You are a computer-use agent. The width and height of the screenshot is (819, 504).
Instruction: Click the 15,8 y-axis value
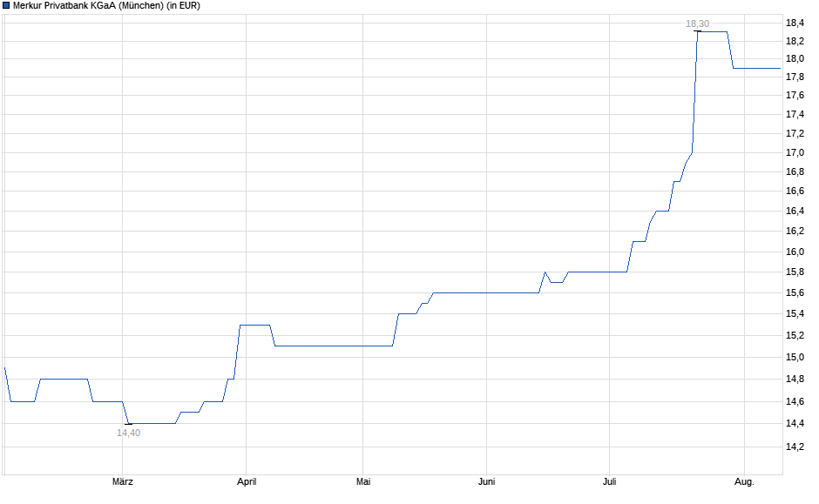coord(795,272)
